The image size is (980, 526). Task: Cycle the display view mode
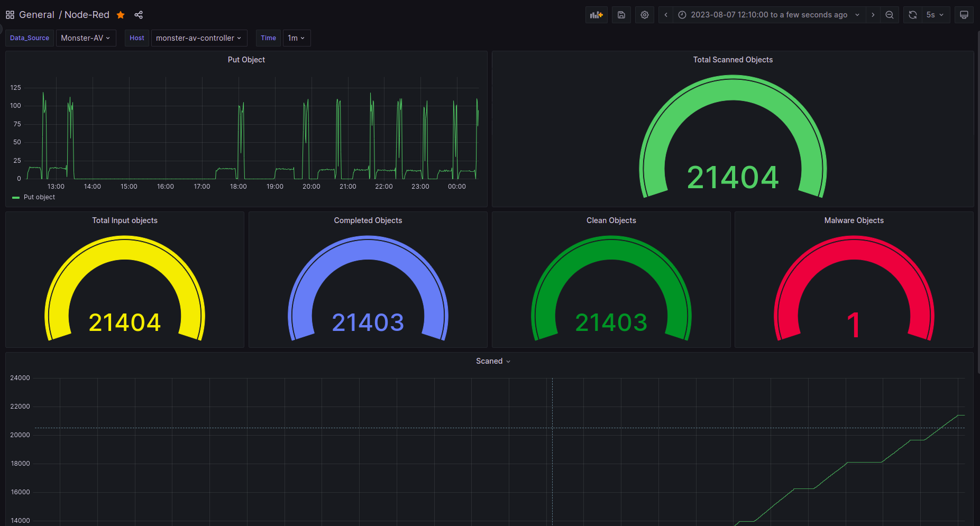pos(964,15)
